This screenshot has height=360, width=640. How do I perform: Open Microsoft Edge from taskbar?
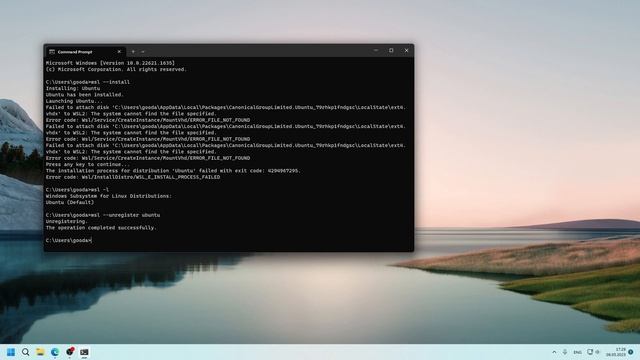[x=55, y=352]
